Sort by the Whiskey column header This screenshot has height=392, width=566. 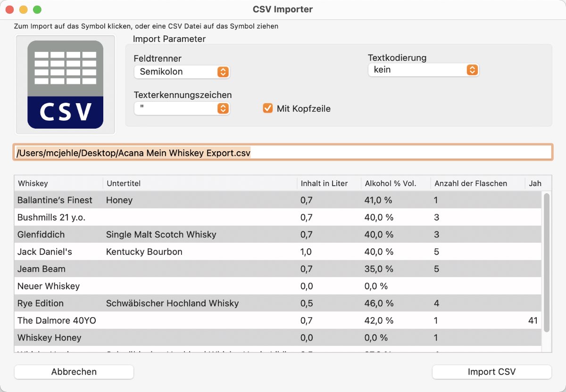pyautogui.click(x=58, y=183)
